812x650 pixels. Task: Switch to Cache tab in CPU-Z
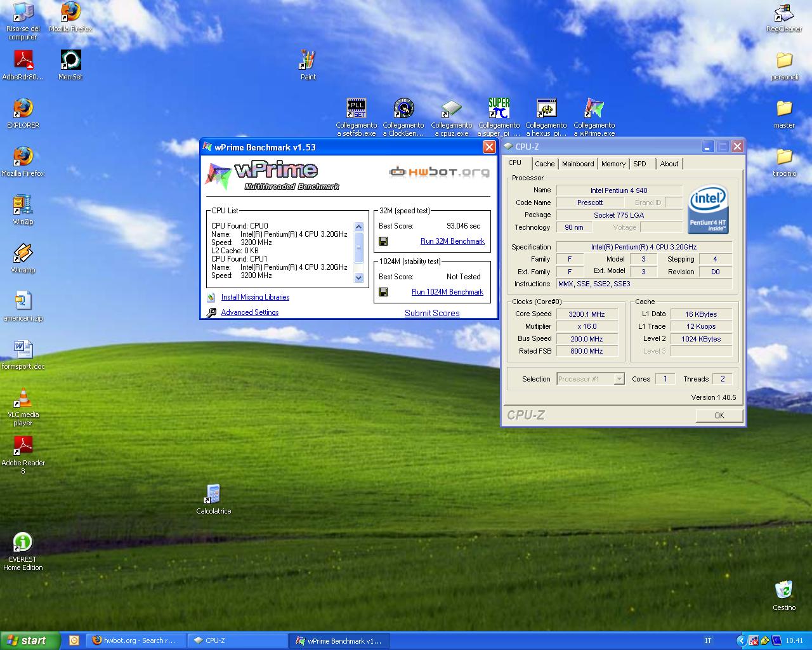click(x=544, y=164)
